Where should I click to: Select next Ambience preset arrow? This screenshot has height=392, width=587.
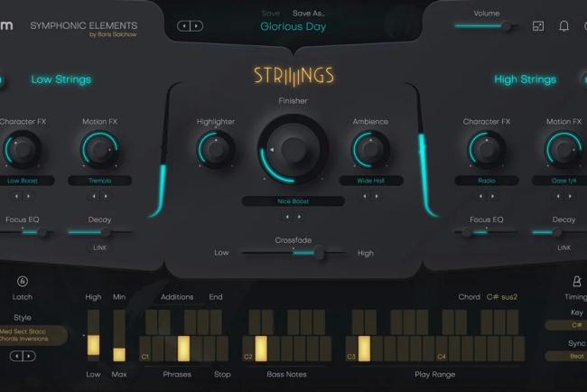point(377,196)
